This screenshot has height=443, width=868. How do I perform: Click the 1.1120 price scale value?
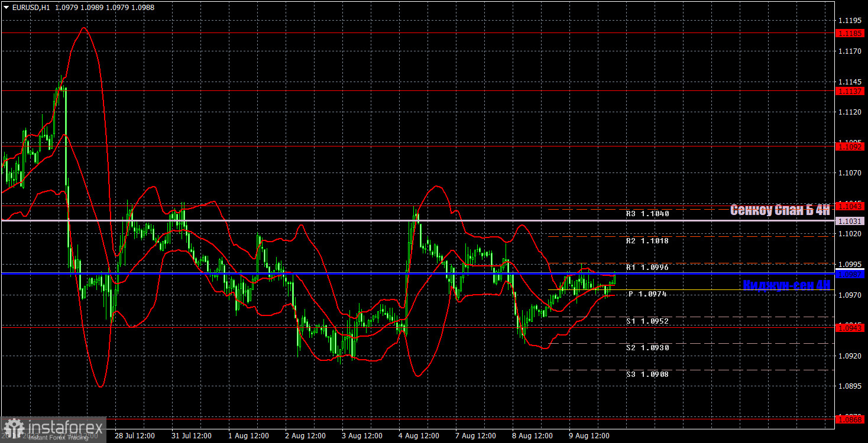[x=849, y=112]
